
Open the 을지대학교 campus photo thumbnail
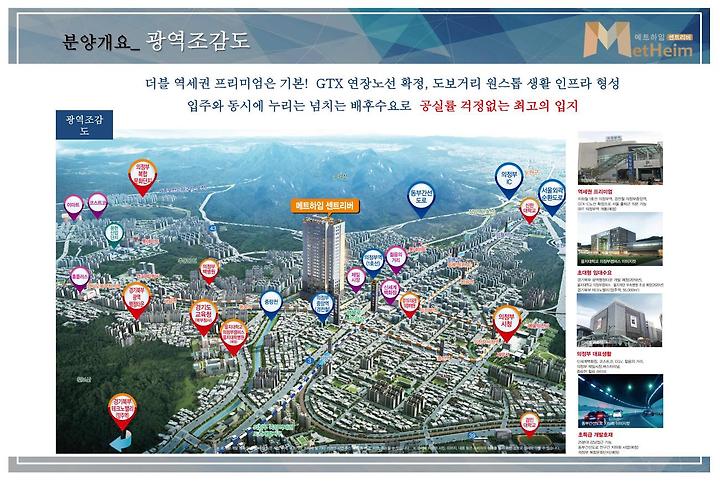coord(620,239)
